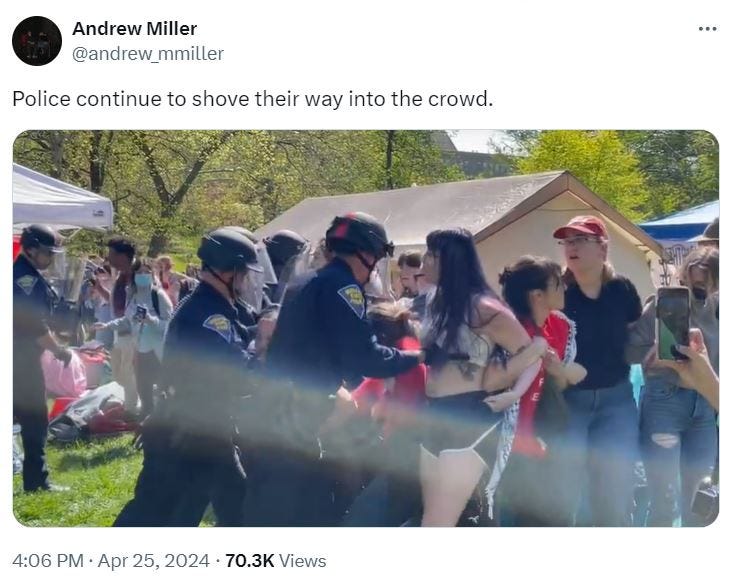The height and width of the screenshot is (582, 732).
Task: Click the Apr 25, 2024 date
Action: pyautogui.click(x=154, y=561)
